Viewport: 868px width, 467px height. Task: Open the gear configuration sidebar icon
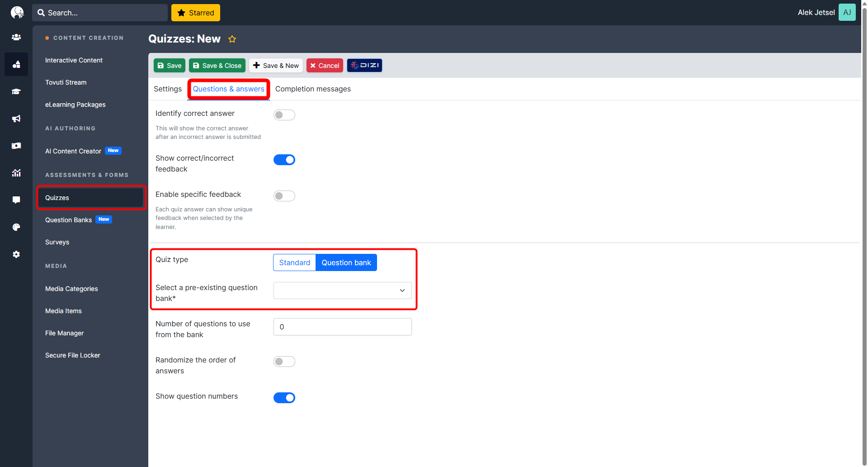tap(16, 254)
